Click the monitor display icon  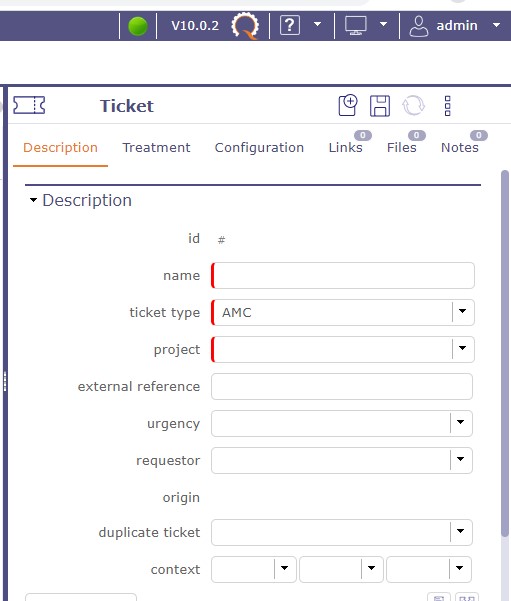click(356, 25)
